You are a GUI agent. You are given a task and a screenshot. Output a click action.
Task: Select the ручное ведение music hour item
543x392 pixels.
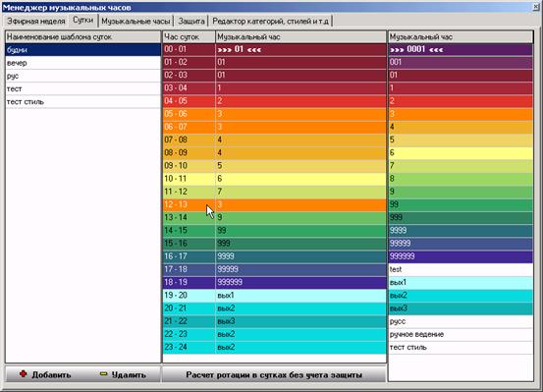tap(461, 334)
